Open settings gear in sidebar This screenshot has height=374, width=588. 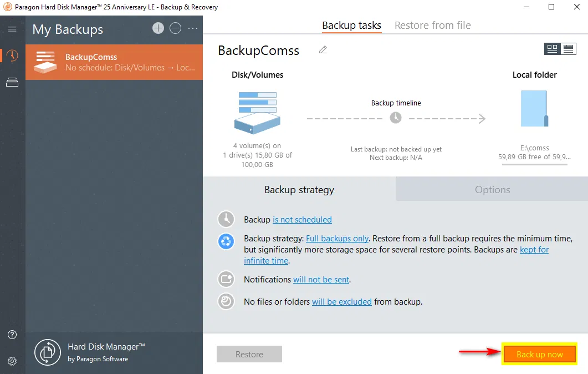[x=12, y=361]
